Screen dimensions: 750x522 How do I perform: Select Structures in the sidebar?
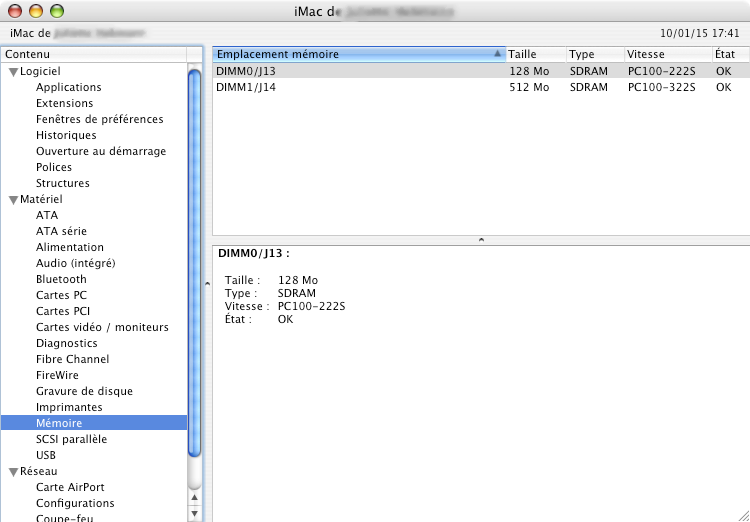click(x=63, y=183)
